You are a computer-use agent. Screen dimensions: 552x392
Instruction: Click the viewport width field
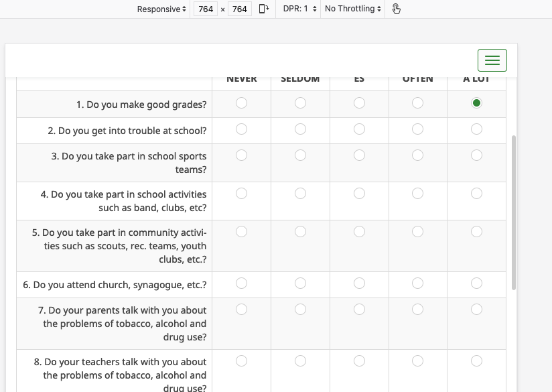(206, 9)
